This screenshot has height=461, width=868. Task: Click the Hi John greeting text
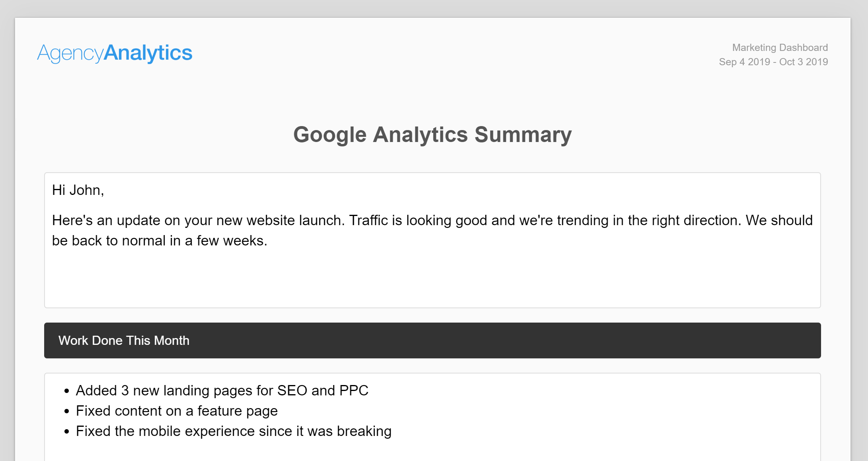click(78, 190)
